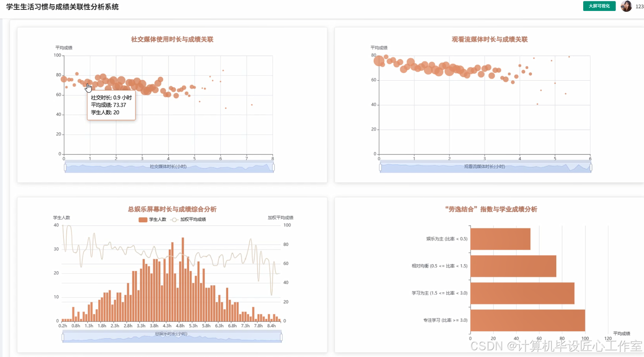The image size is (644, 357).
Task: Select the 学习为主 horizontal bar
Action: point(522,293)
